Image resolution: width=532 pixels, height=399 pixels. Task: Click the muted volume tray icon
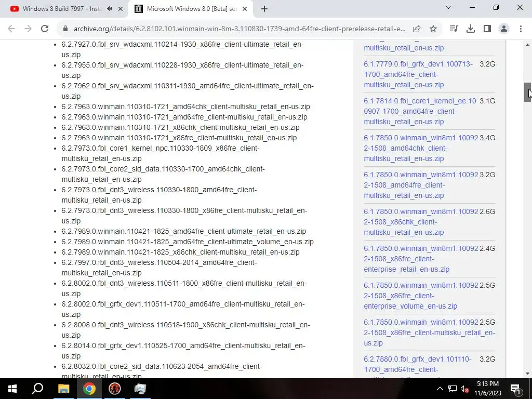coord(464,389)
